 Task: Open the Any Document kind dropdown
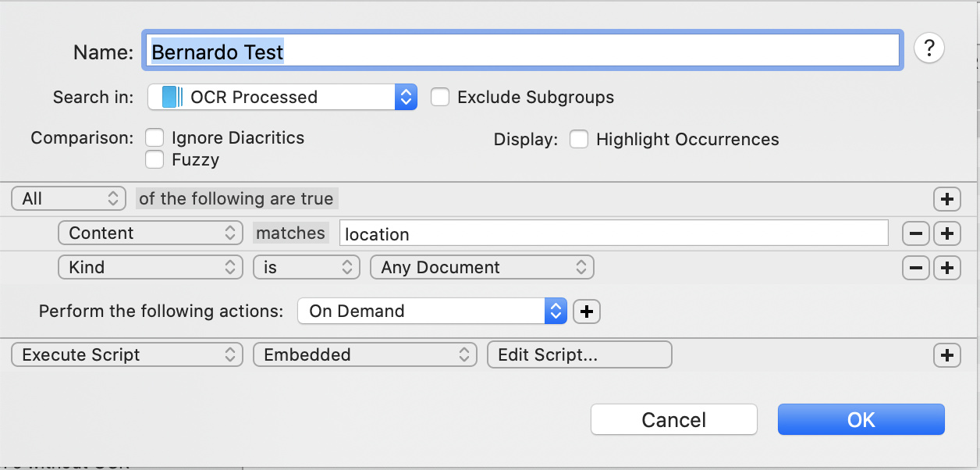click(x=481, y=268)
